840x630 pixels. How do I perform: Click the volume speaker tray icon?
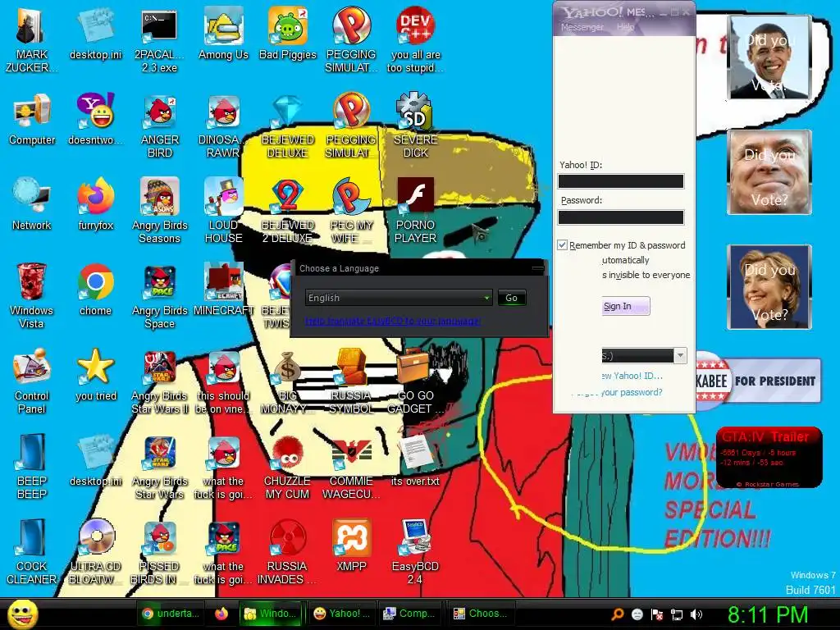(x=696, y=614)
